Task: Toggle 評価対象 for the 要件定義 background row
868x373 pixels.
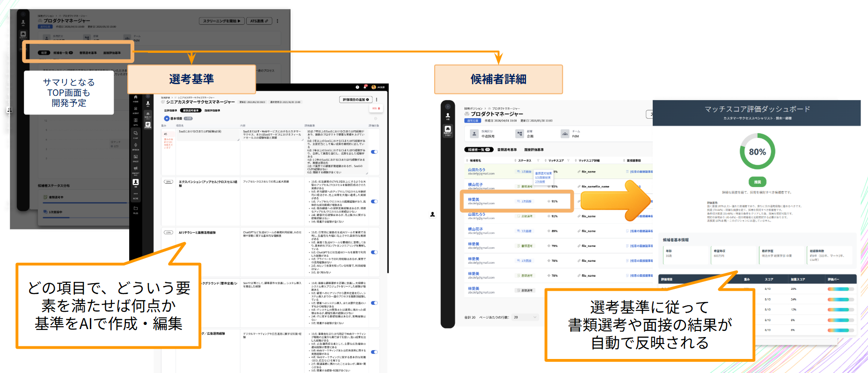Action: point(374,303)
